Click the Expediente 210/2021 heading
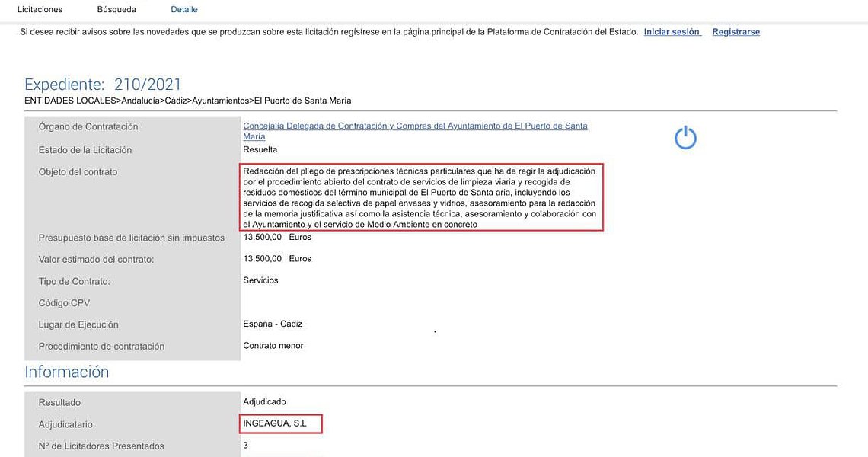This screenshot has height=457, width=868. tap(103, 85)
